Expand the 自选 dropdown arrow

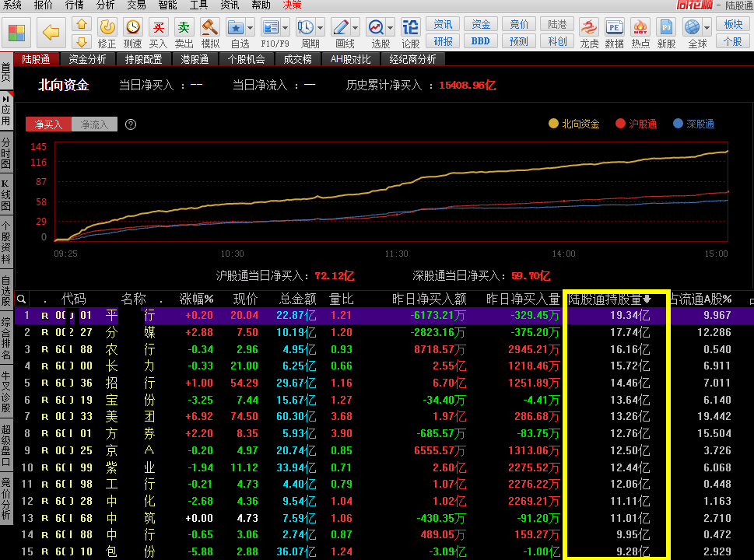(x=250, y=28)
